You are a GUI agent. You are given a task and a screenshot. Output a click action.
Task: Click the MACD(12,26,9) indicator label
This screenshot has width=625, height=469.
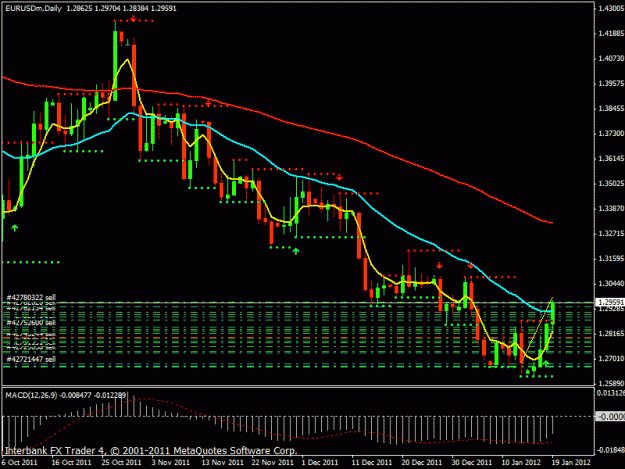pos(31,395)
